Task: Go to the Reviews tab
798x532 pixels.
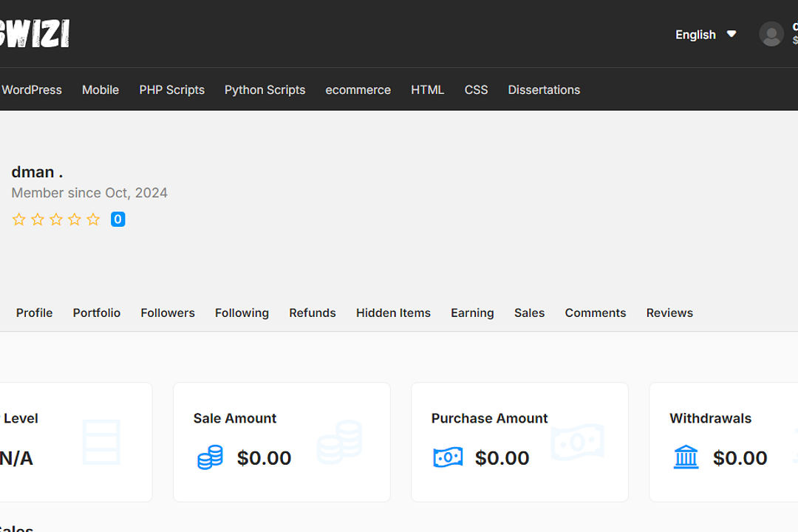Action: (669, 313)
